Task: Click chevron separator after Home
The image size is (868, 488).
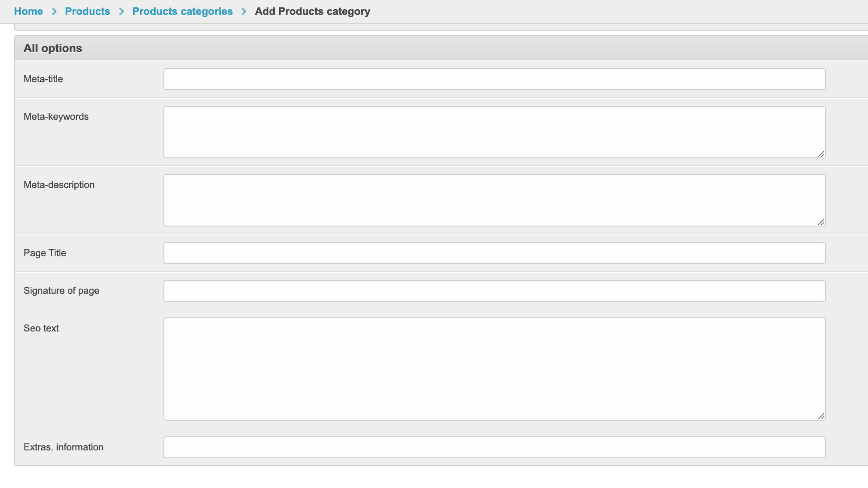Action: pos(54,11)
